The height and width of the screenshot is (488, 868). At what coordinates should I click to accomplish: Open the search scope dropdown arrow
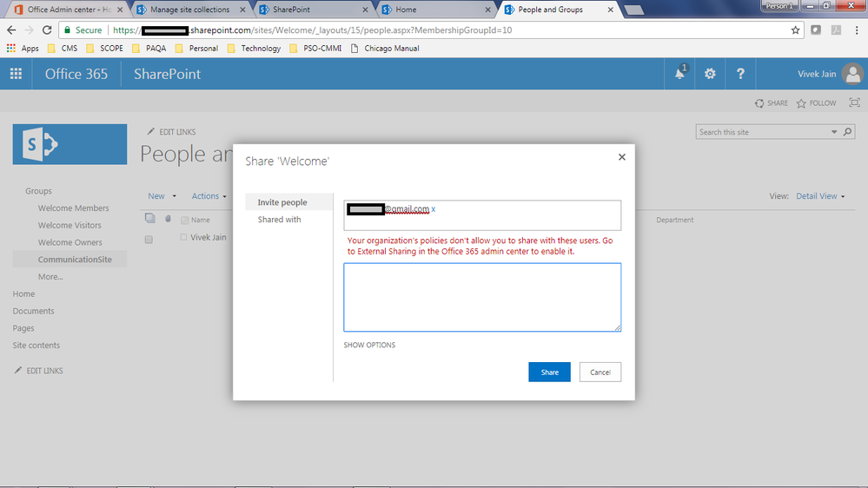click(833, 132)
